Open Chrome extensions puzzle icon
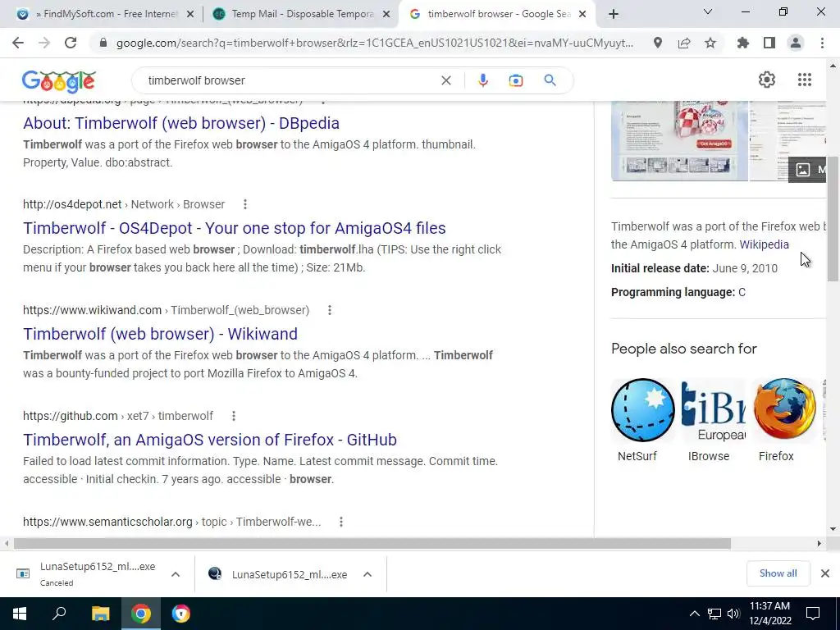 point(743,43)
